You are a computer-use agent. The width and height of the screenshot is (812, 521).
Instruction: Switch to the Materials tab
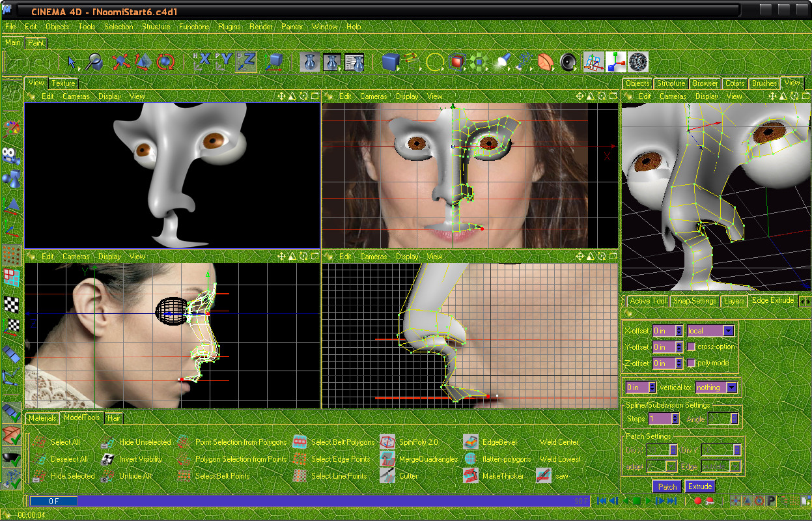click(x=42, y=417)
